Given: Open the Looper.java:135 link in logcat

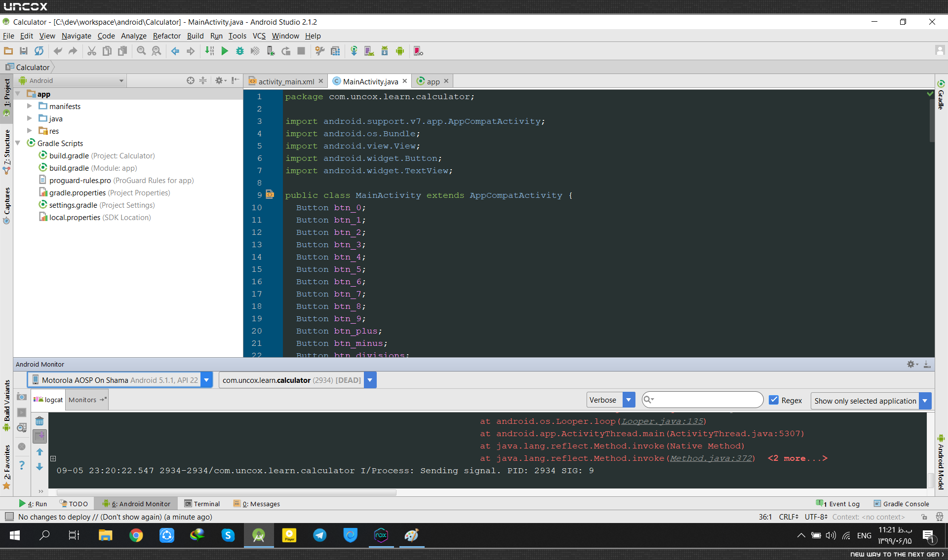Looking at the screenshot, I should pyautogui.click(x=662, y=421).
